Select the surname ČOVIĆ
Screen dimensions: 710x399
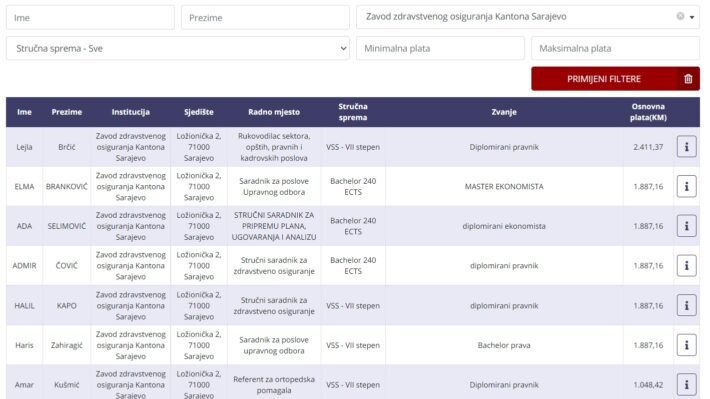click(x=67, y=265)
